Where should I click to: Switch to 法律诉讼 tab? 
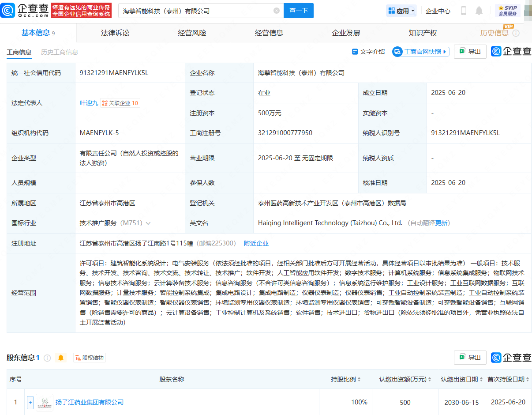point(115,33)
